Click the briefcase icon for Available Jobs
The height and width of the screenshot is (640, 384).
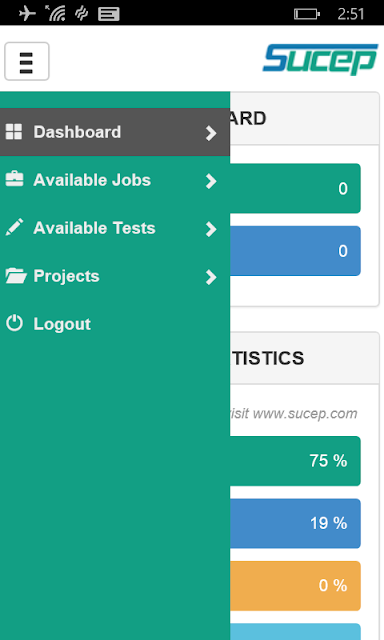[x=14, y=179]
